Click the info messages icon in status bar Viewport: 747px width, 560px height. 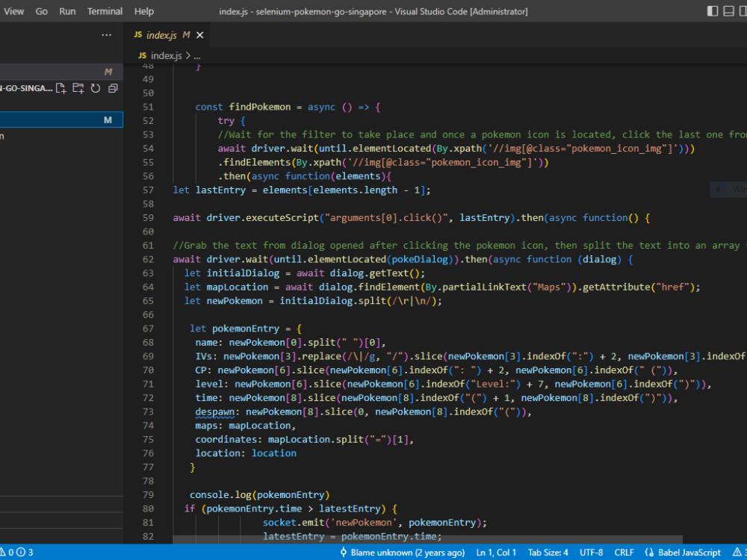[x=22, y=553]
